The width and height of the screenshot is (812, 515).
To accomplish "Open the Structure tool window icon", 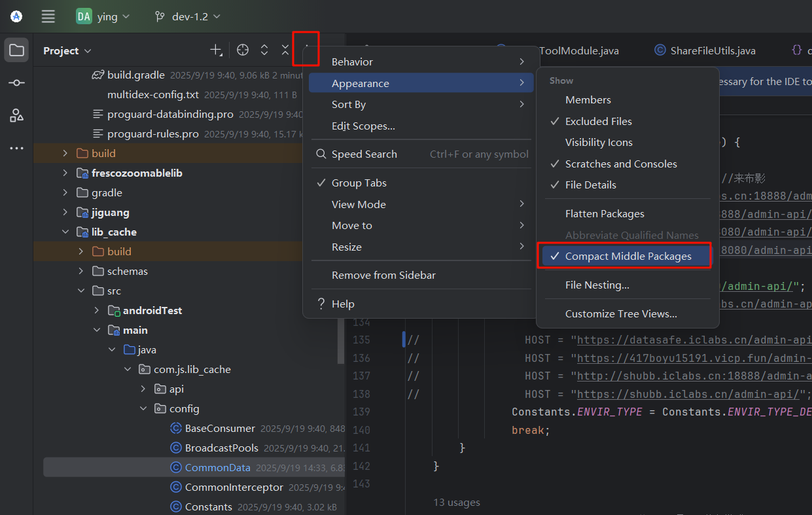I will click(x=16, y=116).
